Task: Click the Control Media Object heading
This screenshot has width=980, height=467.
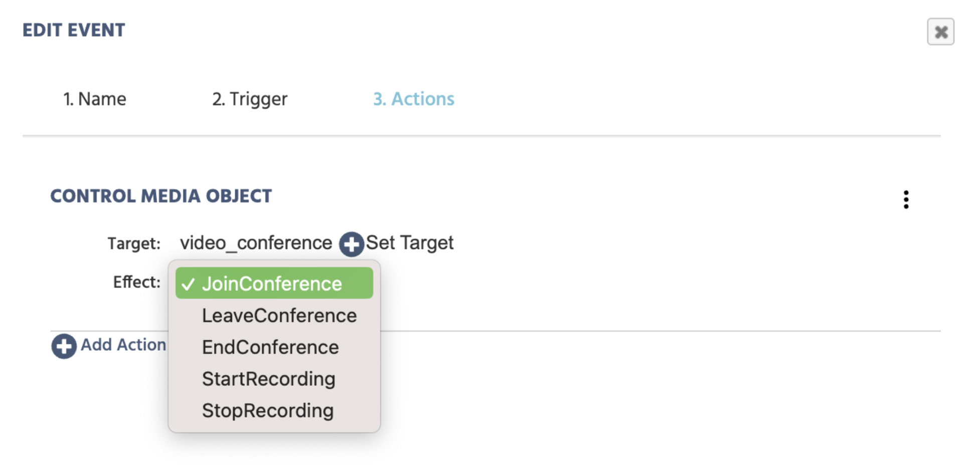Action: click(161, 196)
